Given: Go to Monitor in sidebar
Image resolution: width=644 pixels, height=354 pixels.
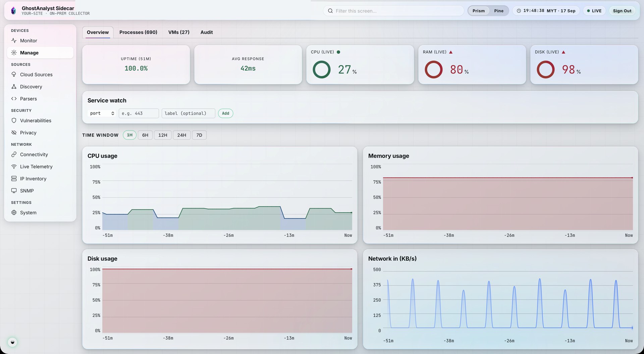Looking at the screenshot, I should tap(40, 41).
